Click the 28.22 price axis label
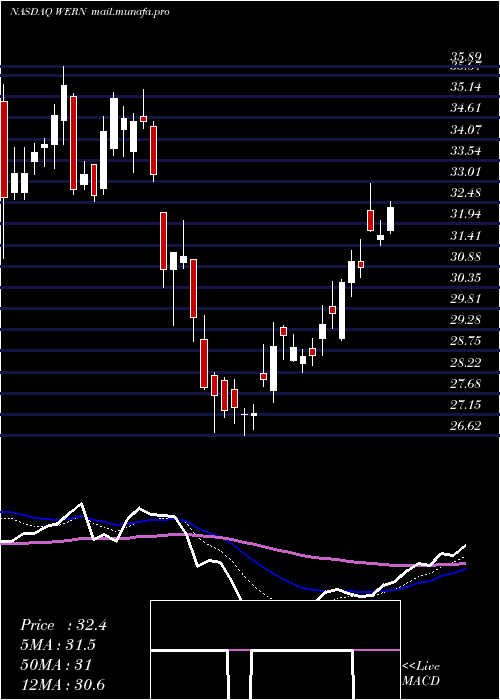The width and height of the screenshot is (500, 700). pos(466,362)
